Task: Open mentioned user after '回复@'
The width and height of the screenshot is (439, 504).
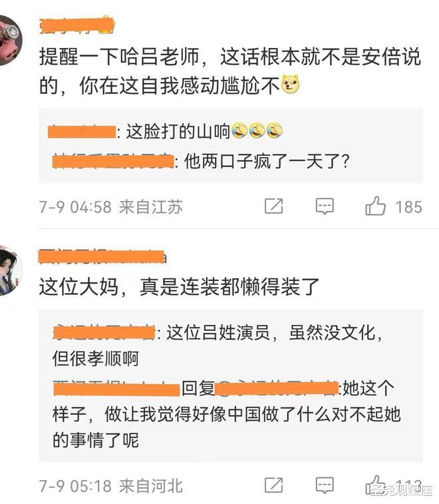Action: coord(276,388)
